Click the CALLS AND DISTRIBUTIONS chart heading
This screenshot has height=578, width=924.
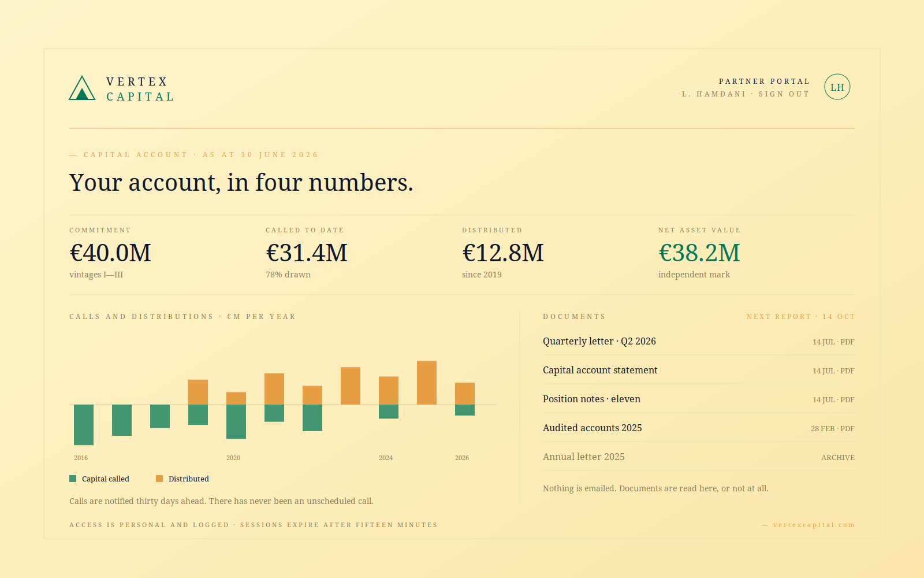pyautogui.click(x=182, y=317)
